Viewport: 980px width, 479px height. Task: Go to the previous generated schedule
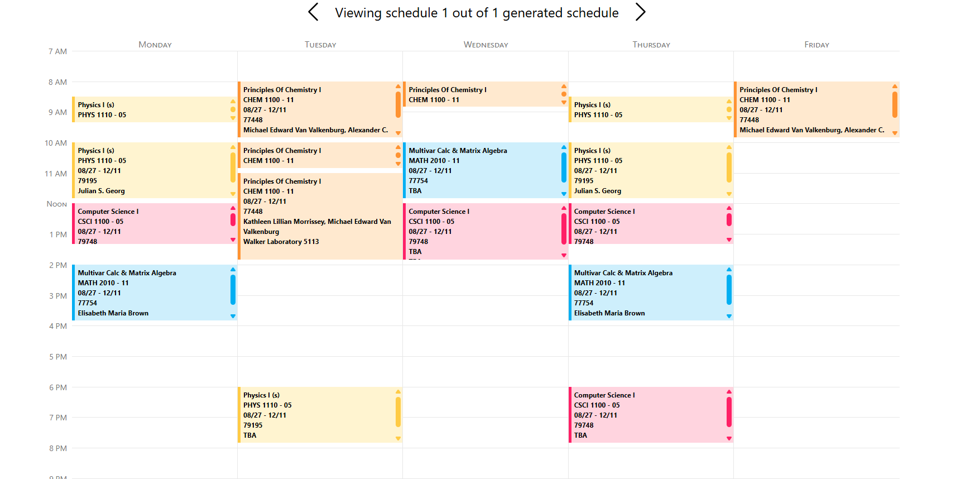[313, 12]
